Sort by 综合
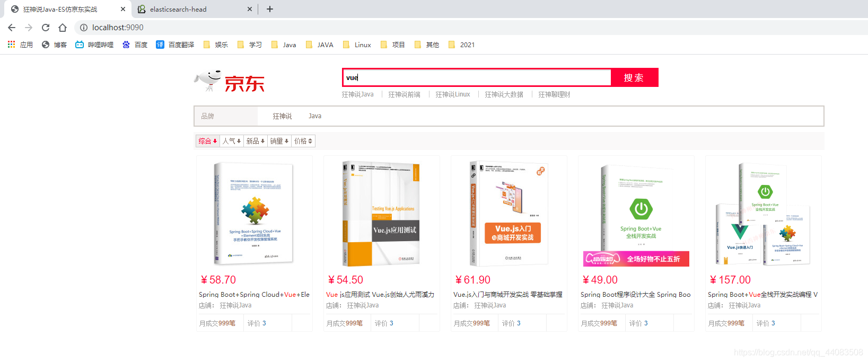The image size is (868, 362). pyautogui.click(x=208, y=141)
